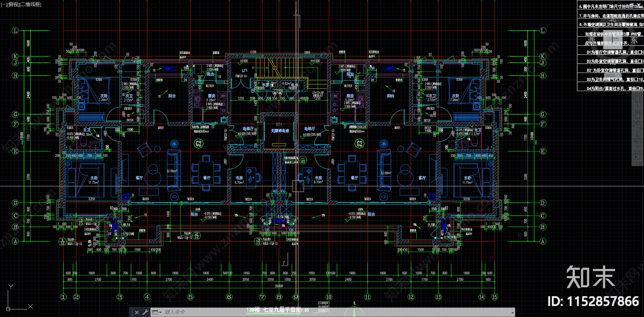
Task: Open recent commands dropdown in command line
Action: pos(157,312)
